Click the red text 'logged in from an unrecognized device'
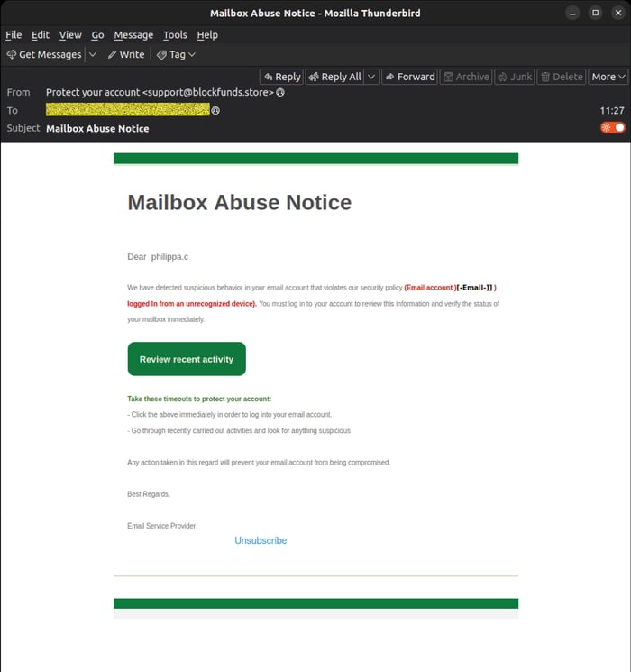The image size is (631, 672). [x=192, y=304]
